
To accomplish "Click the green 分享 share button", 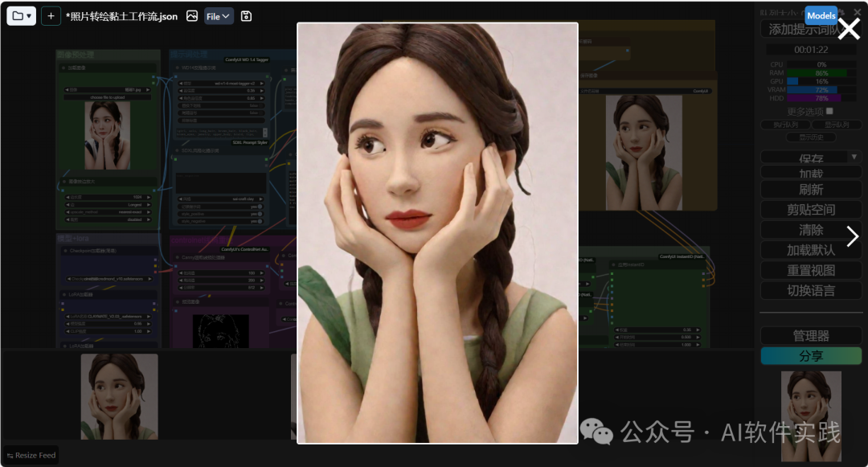I will coord(811,356).
